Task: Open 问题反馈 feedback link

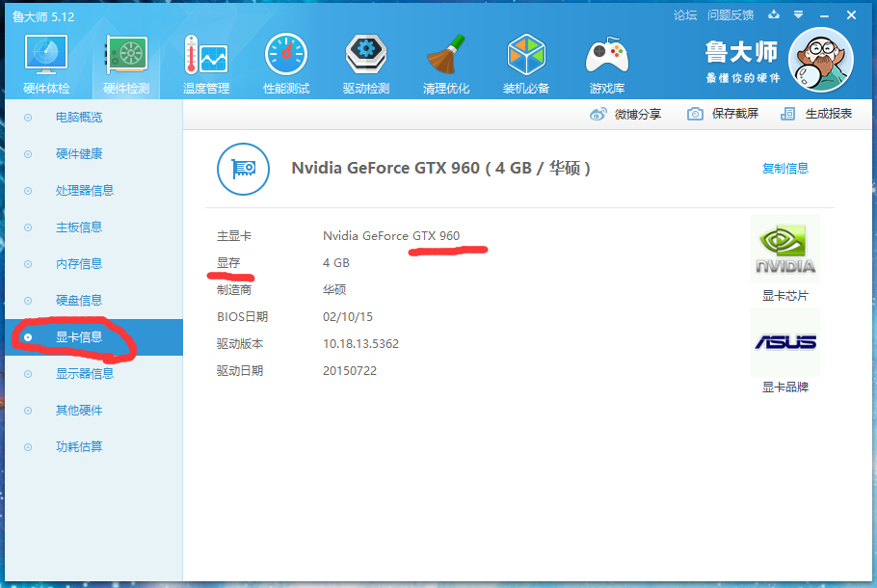Action: click(x=731, y=15)
